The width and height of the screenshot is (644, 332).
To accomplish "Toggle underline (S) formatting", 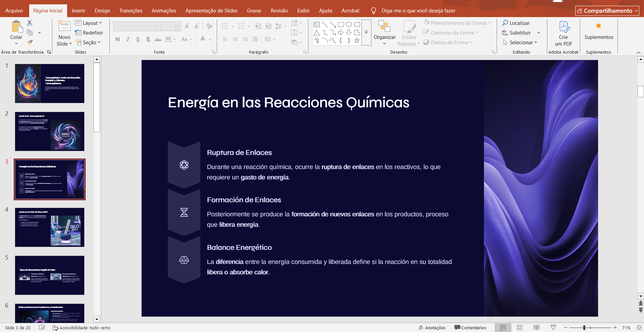I will tap(138, 39).
